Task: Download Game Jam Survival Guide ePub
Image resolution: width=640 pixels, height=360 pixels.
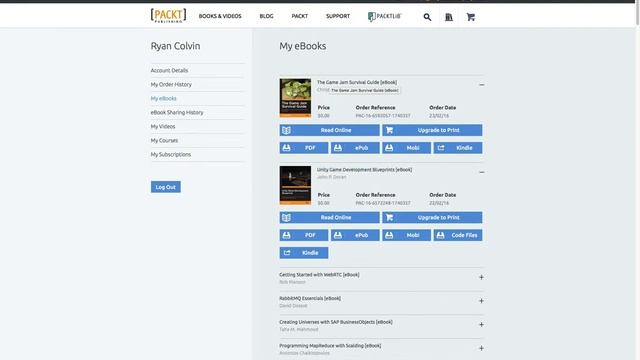Action: coord(355,148)
